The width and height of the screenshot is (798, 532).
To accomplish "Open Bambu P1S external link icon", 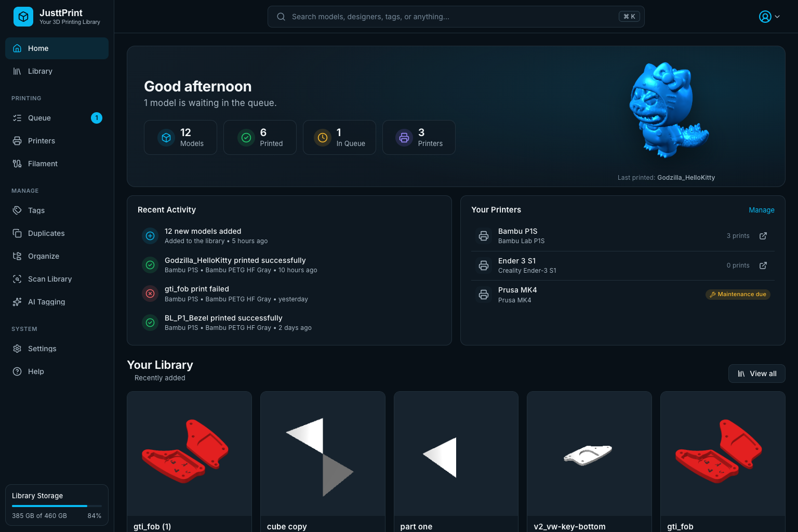I will [x=763, y=236].
